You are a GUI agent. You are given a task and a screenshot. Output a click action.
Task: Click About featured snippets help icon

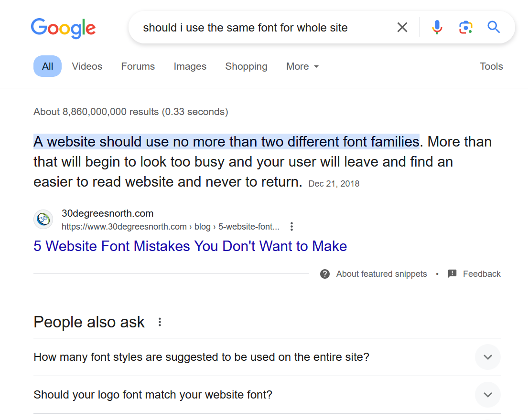pyautogui.click(x=325, y=274)
